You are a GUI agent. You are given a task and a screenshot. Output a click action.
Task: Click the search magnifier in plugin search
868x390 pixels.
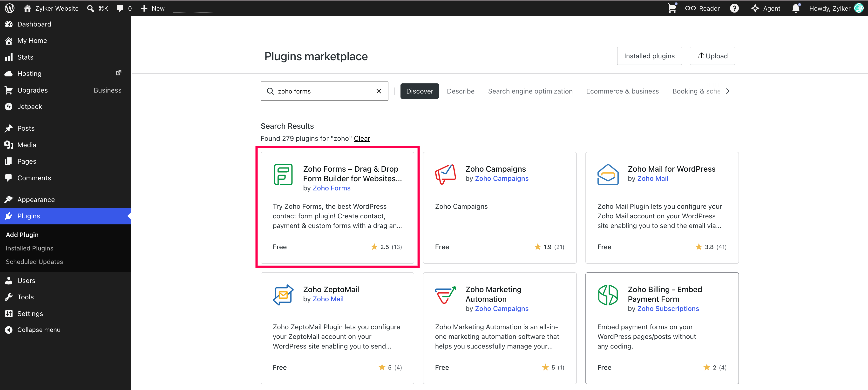pos(270,91)
